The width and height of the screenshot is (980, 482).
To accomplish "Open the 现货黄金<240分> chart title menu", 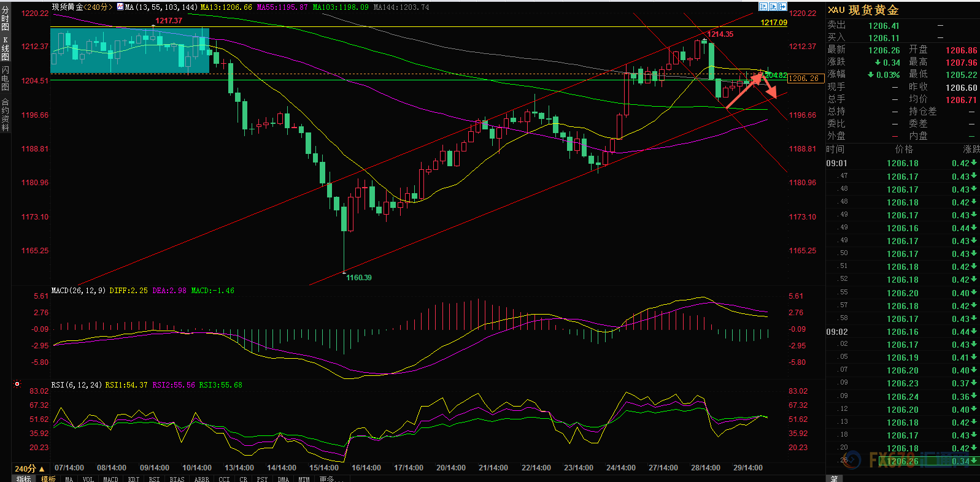I will [83, 7].
